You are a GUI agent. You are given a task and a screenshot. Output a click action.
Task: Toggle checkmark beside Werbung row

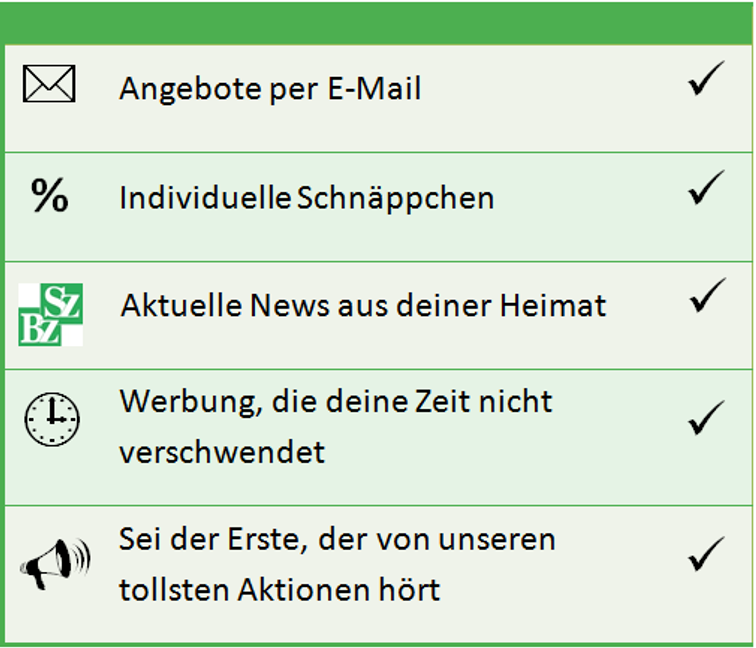[706, 417]
